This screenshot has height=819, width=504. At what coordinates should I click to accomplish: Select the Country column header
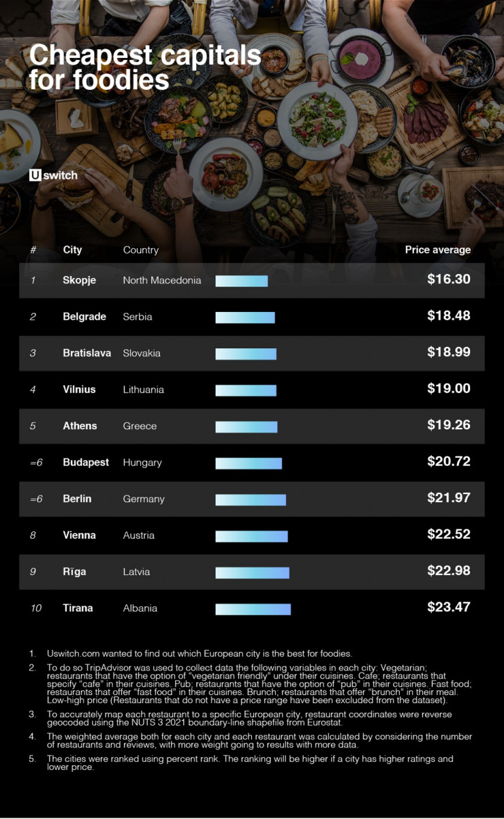click(140, 250)
